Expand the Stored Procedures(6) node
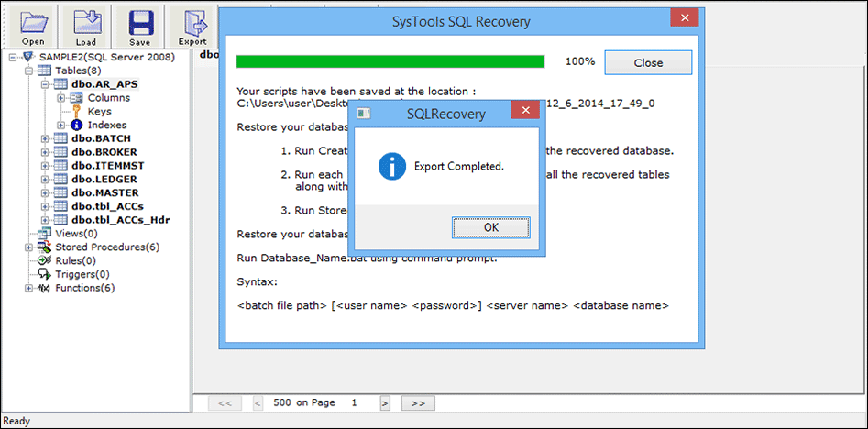Viewport: 868px width, 429px height. [28, 247]
